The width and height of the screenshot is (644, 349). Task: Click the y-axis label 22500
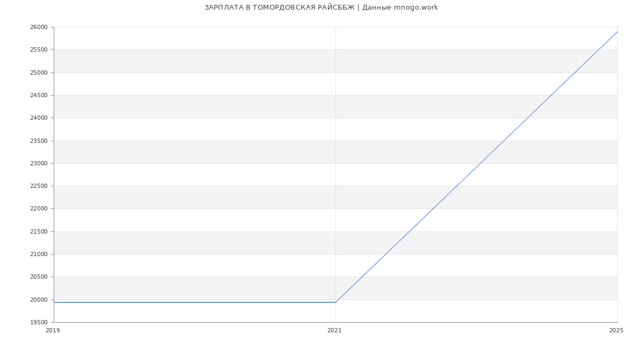click(x=39, y=186)
